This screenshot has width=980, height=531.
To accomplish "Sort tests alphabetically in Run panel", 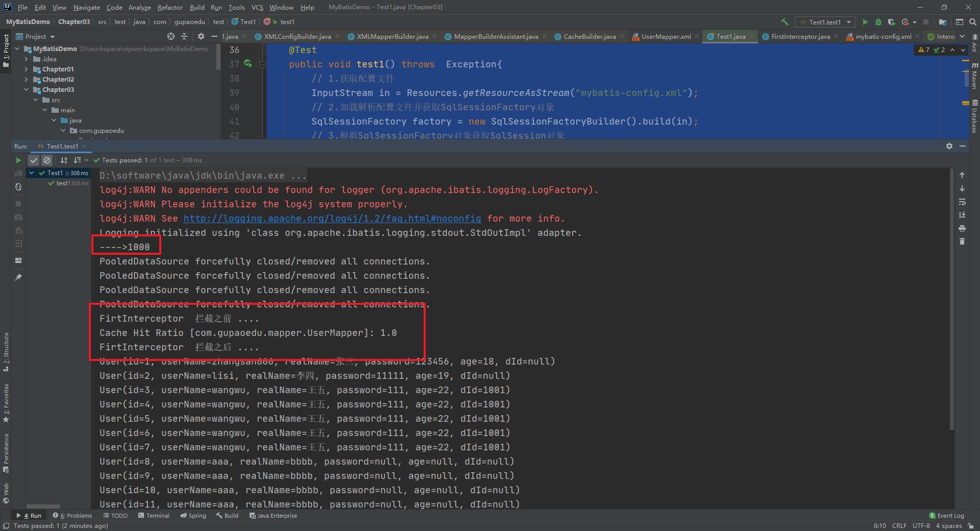I will click(x=64, y=160).
